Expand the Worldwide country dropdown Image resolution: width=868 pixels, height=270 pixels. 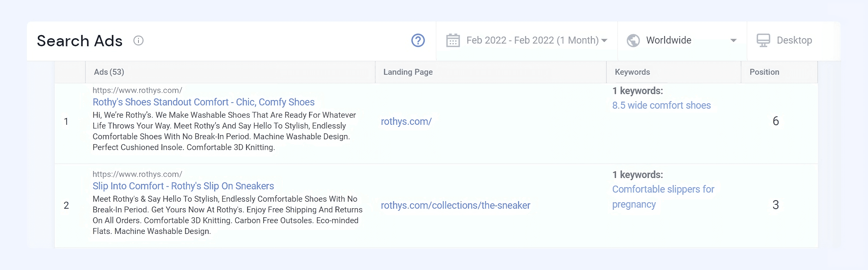[682, 40]
